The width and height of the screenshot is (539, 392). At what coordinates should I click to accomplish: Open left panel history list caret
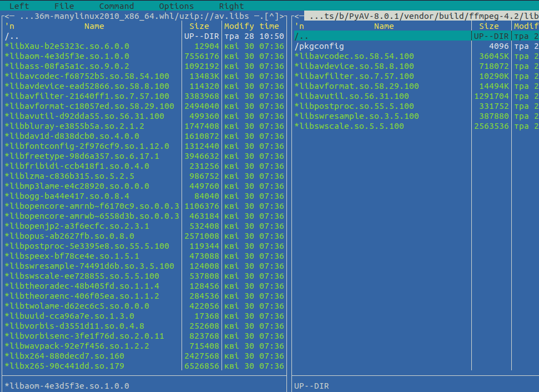271,16
